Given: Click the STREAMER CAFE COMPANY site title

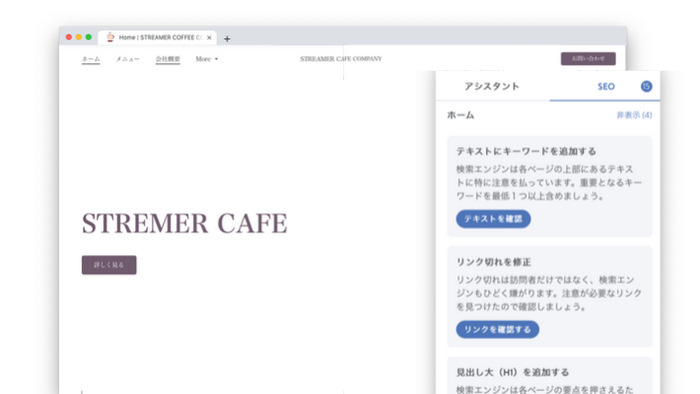Looking at the screenshot, I should click(x=341, y=59).
